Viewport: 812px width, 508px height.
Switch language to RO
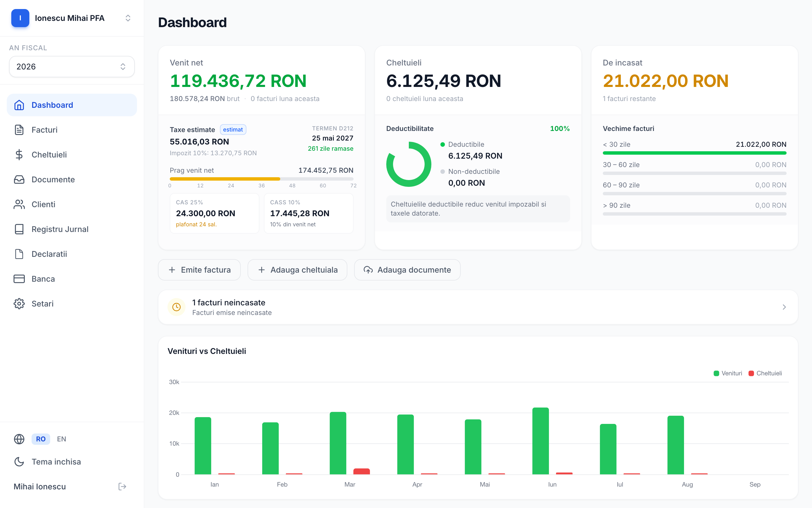41,439
